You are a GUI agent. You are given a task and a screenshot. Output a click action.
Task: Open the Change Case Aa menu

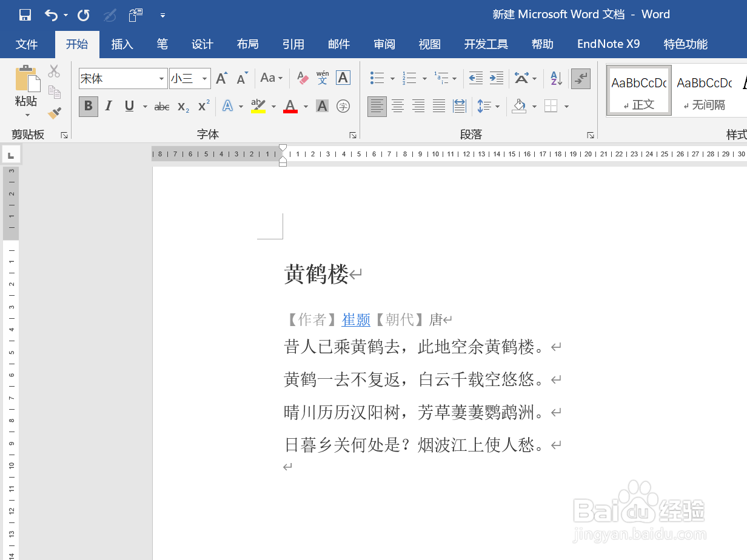coord(272,78)
